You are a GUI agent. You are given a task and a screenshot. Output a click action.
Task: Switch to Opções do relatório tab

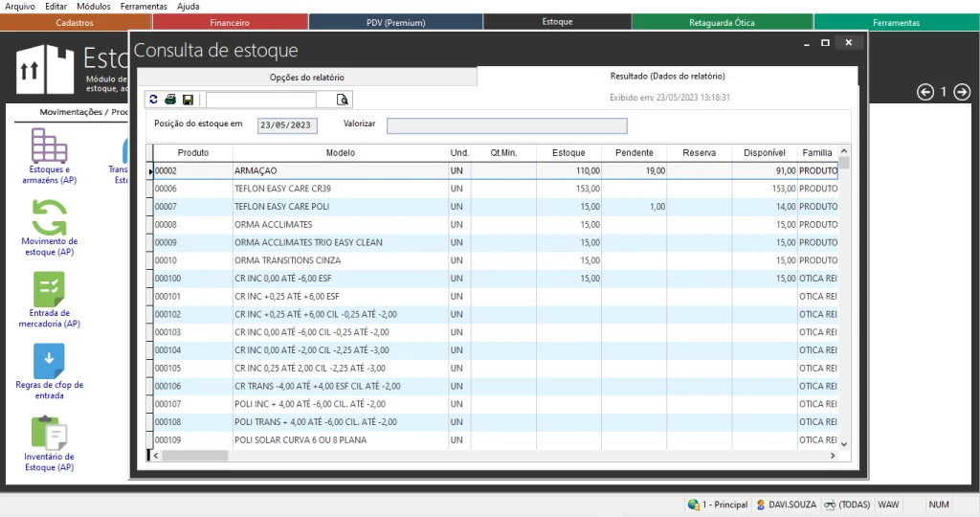point(306,77)
